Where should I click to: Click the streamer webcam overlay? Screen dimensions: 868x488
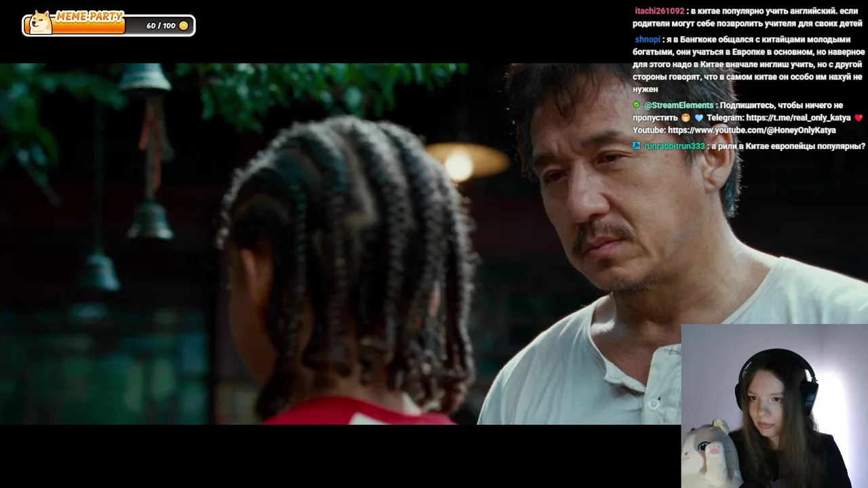coord(774,406)
